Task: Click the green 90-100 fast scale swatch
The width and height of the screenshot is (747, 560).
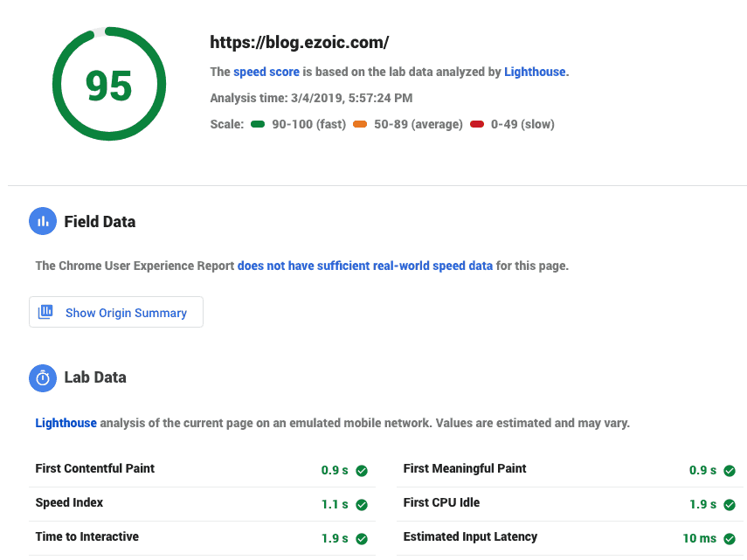Action: click(258, 124)
